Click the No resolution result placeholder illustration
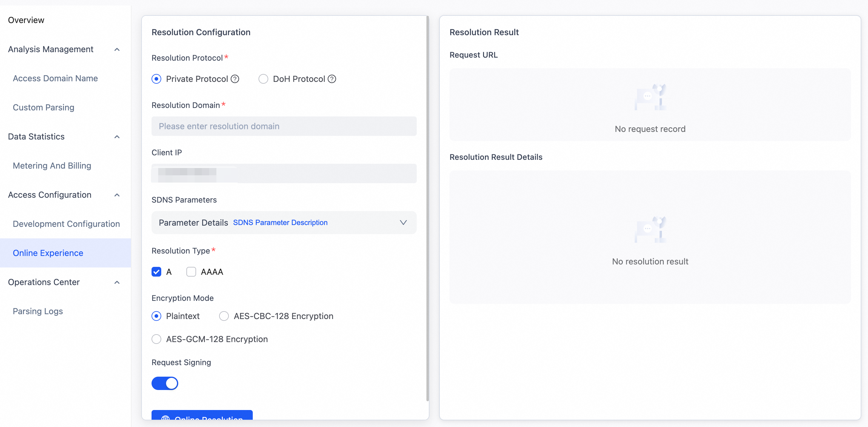 tap(650, 230)
